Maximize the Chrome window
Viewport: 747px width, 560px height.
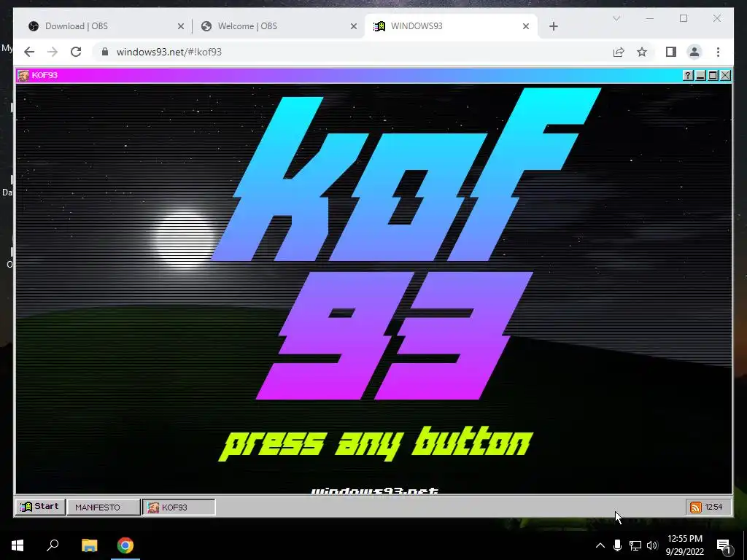[684, 18]
